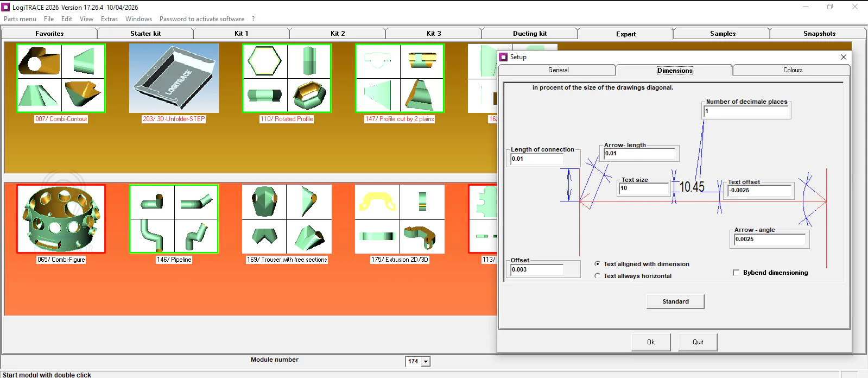Switch to the Starter kit tab
Image resolution: width=868 pixels, height=378 pixels.
[x=145, y=34]
